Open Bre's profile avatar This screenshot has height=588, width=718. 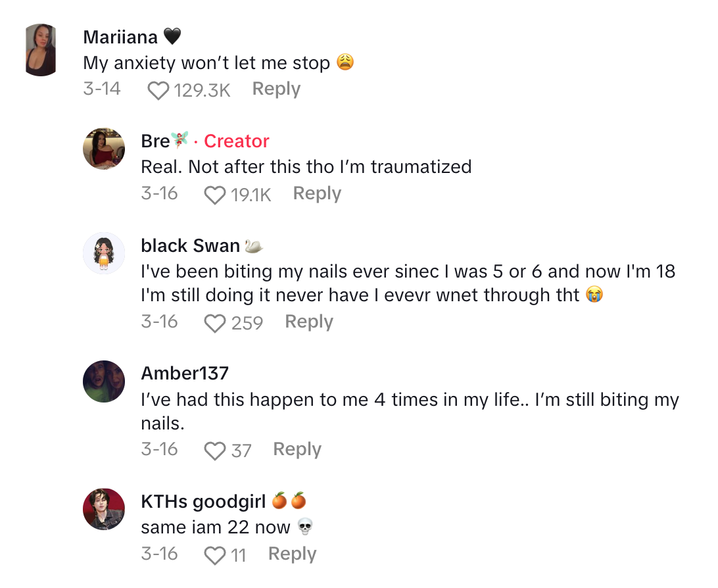pos(104,149)
